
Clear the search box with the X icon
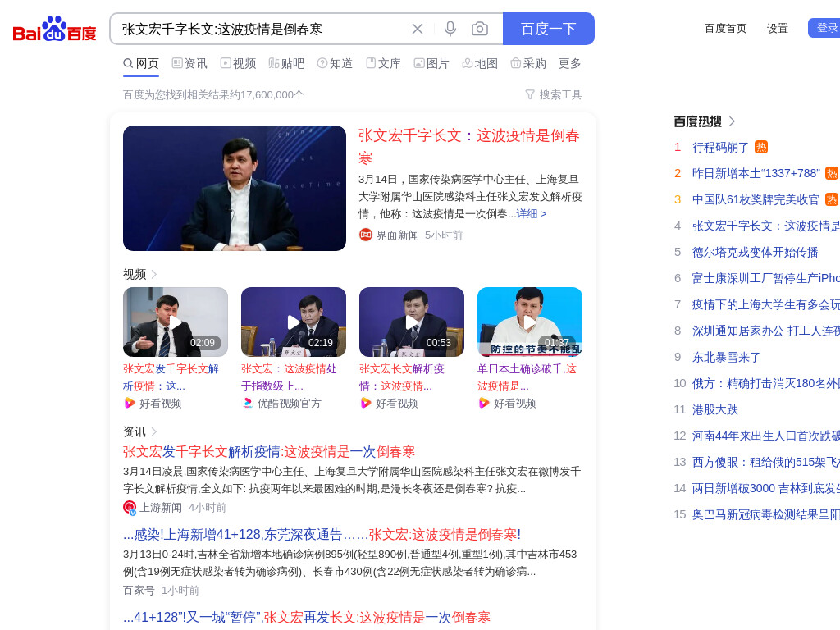point(418,29)
